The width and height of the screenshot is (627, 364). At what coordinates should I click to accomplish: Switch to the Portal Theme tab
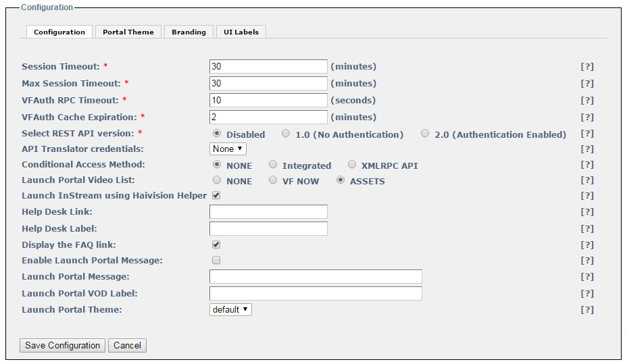(128, 32)
